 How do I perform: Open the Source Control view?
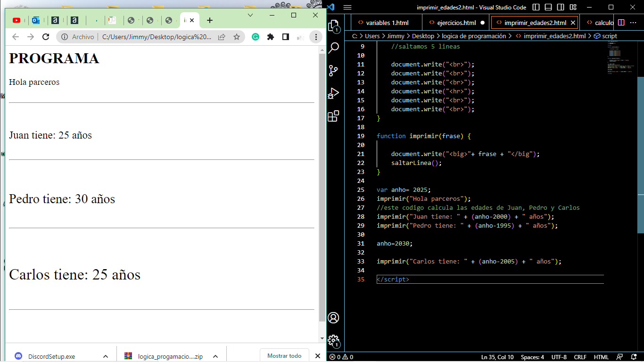(334, 70)
